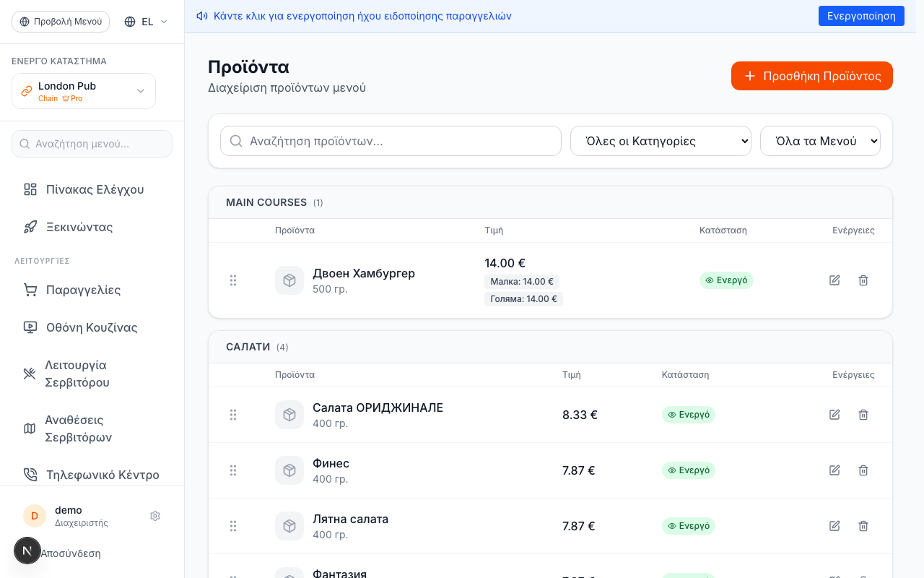The height and width of the screenshot is (578, 924).
Task: Edit the Двоен Хамбургер product
Action: [834, 280]
